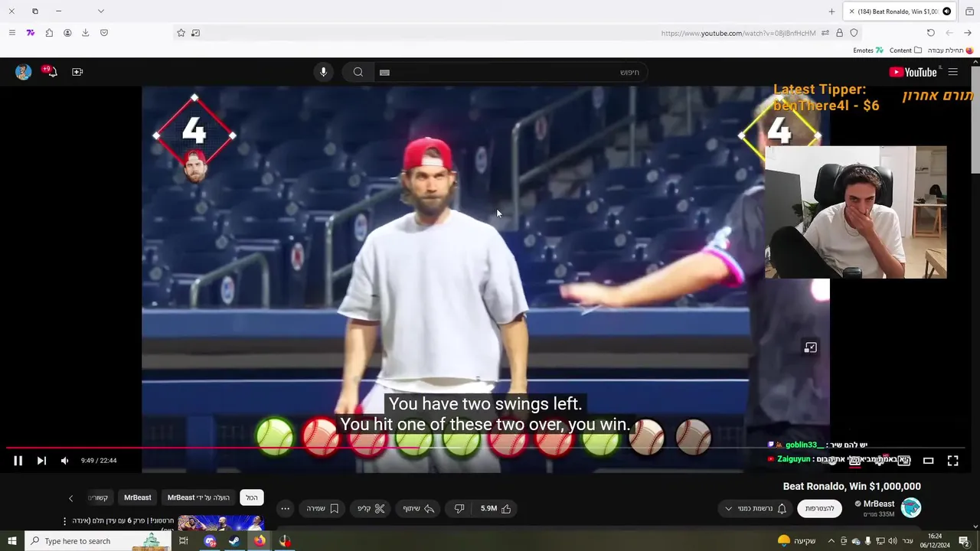Open Steam from the taskbar
Image resolution: width=980 pixels, height=551 pixels.
click(x=234, y=541)
